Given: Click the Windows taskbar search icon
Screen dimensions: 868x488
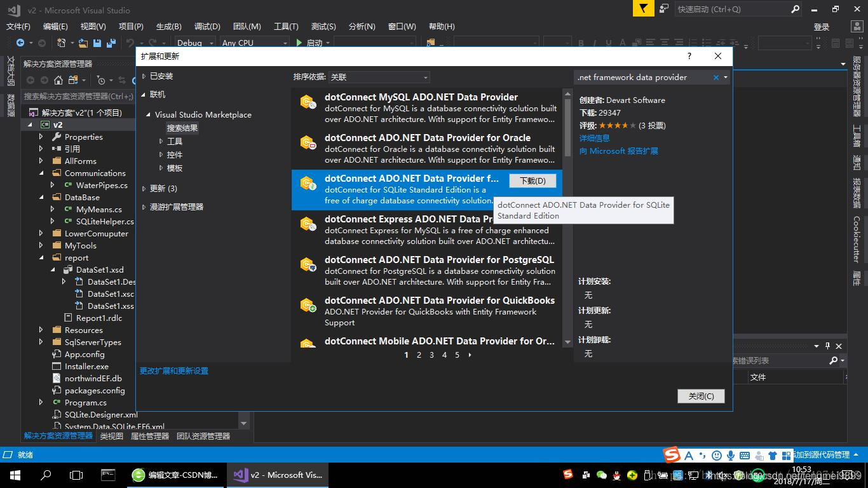Looking at the screenshot, I should 46,475.
